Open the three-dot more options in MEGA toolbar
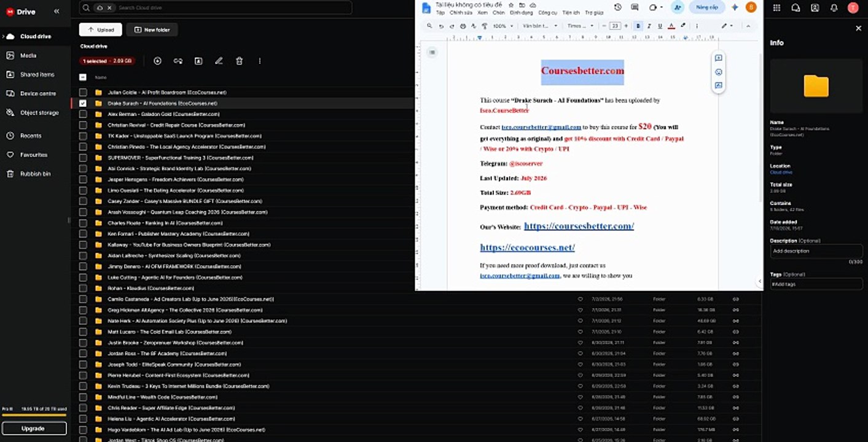Viewport: 868px width, 442px height. coord(260,61)
